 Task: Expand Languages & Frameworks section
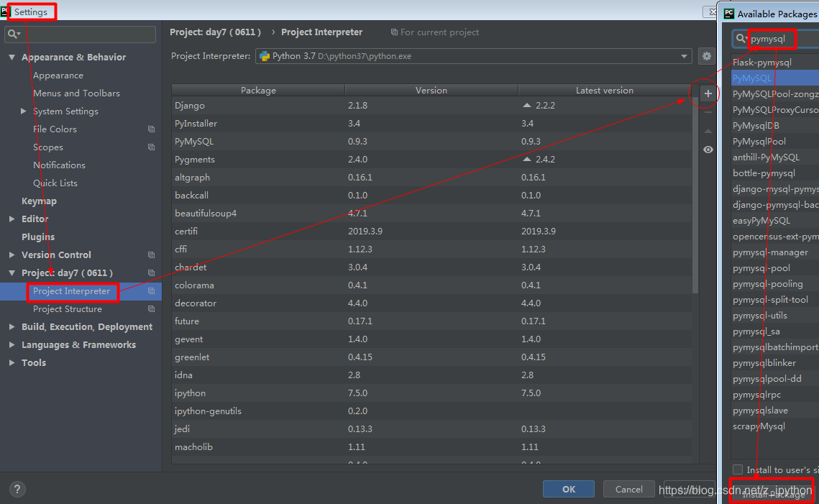(x=12, y=345)
